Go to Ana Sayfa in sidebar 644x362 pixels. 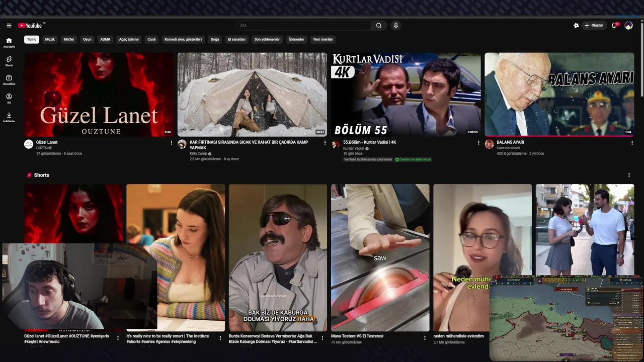[9, 43]
